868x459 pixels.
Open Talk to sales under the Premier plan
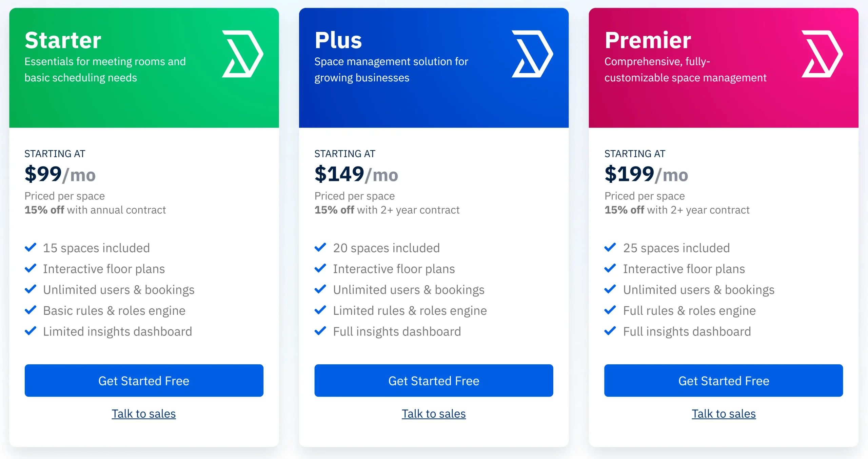coord(724,414)
